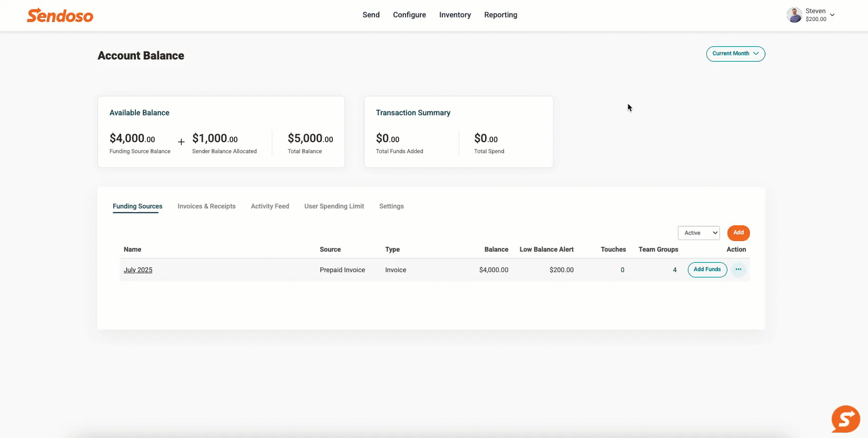Open the Inventory menu
Image resolution: width=868 pixels, height=438 pixels.
[x=455, y=15]
